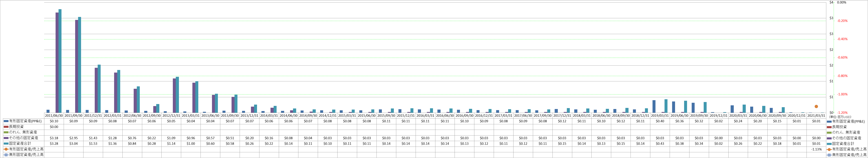Image resolution: width=868 pixels, height=158 pixels.
Task: Click the $0.00 長期投資 cell for 2011/06/30
Action: click(x=54, y=127)
